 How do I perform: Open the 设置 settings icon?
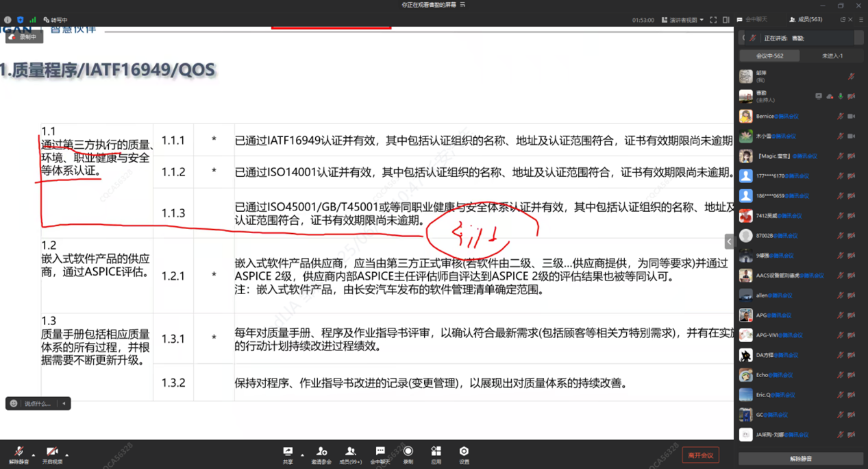point(464,452)
